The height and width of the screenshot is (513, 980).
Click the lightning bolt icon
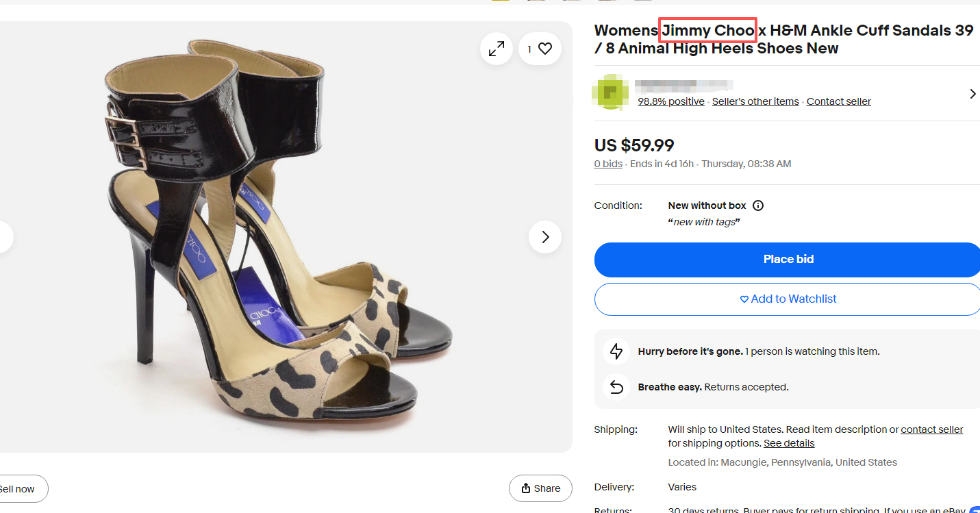click(x=616, y=351)
